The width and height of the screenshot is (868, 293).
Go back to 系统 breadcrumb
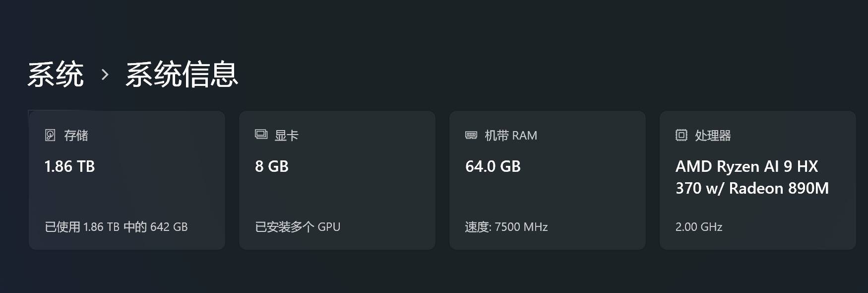pyautogui.click(x=56, y=75)
